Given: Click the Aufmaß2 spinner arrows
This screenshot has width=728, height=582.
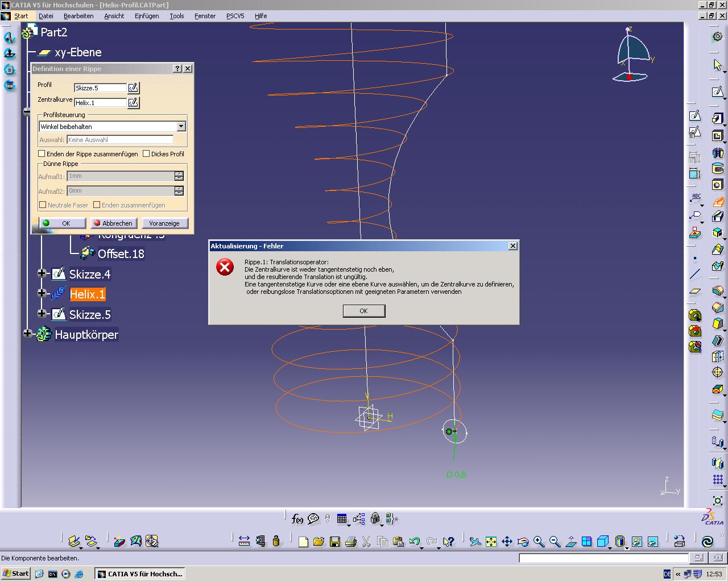Looking at the screenshot, I should coord(179,191).
